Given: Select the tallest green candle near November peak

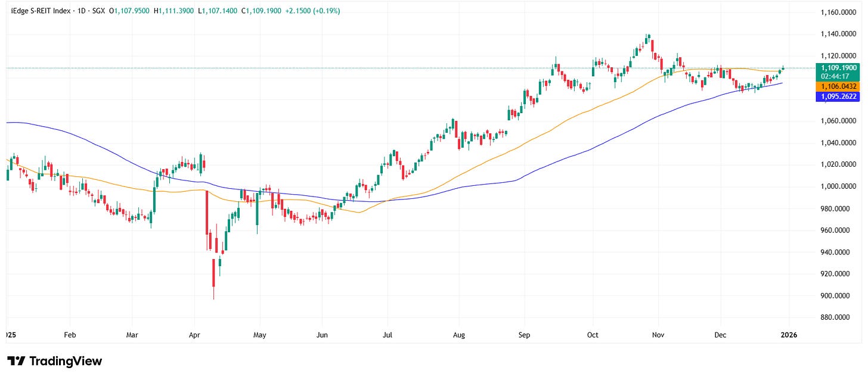Looking at the screenshot, I should (x=647, y=42).
